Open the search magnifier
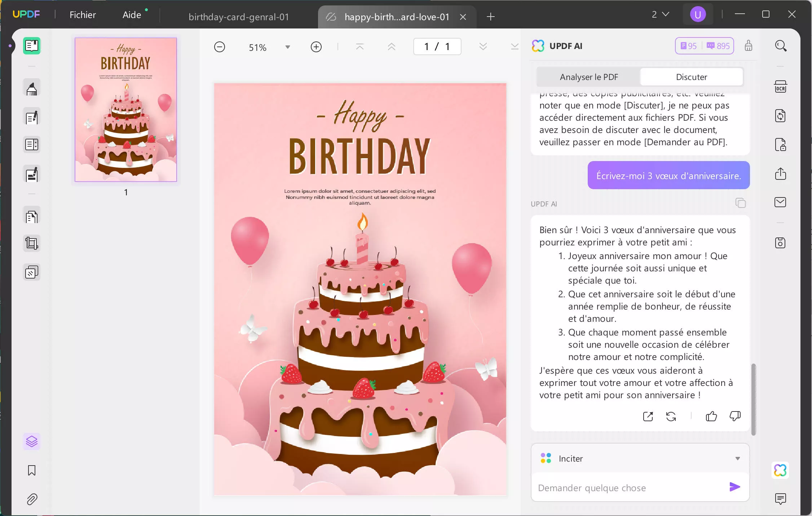Screen dimensions: 812x516 tap(781, 46)
